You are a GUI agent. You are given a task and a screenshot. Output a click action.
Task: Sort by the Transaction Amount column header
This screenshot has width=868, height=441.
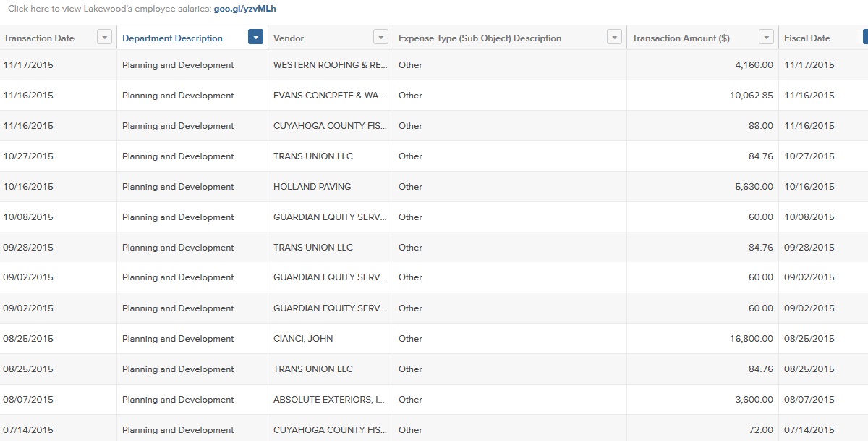680,38
